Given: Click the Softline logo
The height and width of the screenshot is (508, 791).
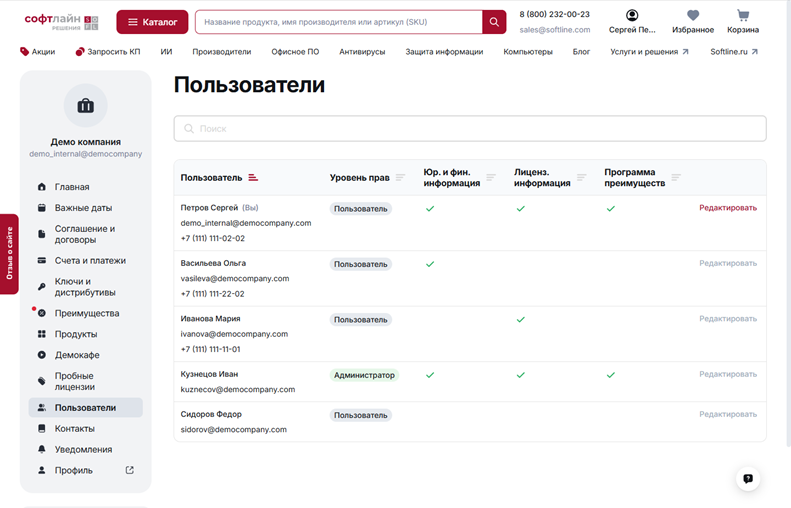Looking at the screenshot, I should coord(62,22).
